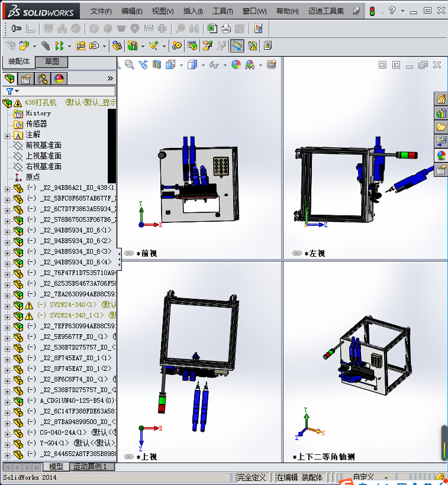The width and height of the screenshot is (448, 485).
Task: Open Appearances sphere in task pane
Action: tap(441, 156)
